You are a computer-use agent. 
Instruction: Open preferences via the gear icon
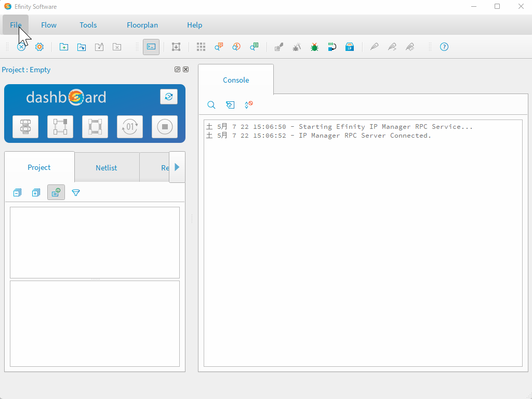39,47
